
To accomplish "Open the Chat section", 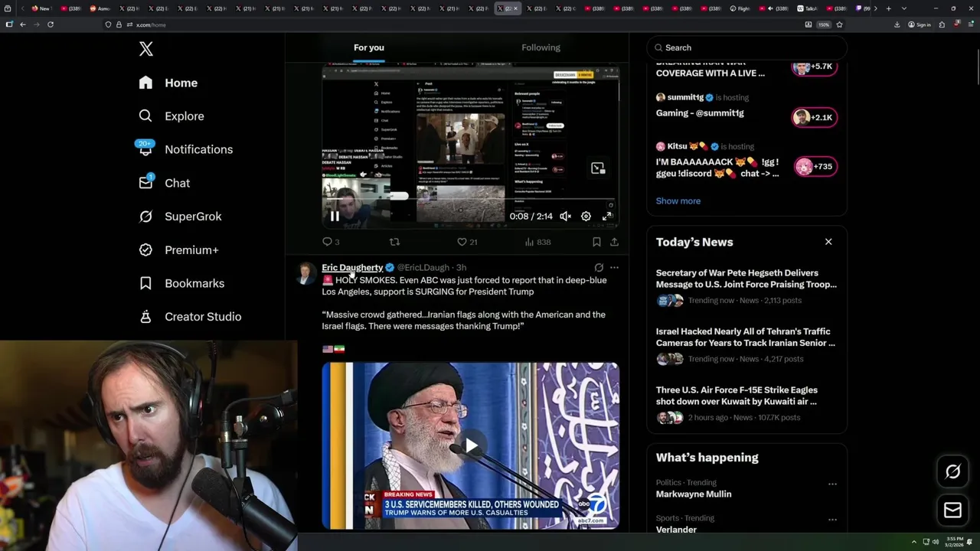I will point(165,183).
